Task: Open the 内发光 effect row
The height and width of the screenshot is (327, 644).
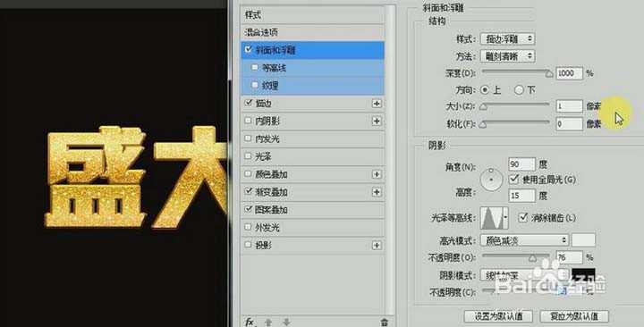Action: 313,138
